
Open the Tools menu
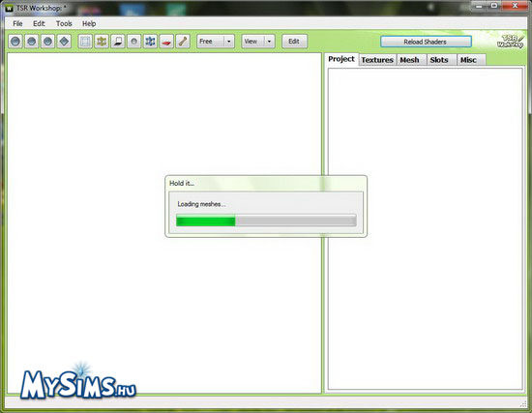64,23
